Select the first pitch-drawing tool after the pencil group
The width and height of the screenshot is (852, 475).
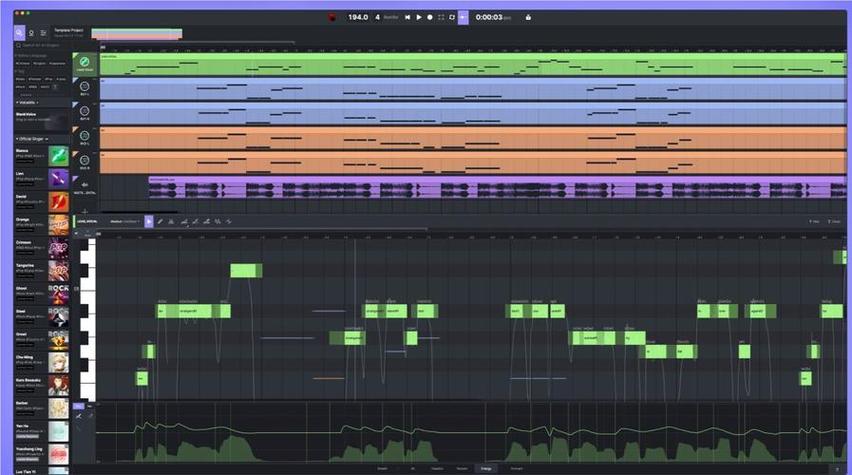coord(184,221)
